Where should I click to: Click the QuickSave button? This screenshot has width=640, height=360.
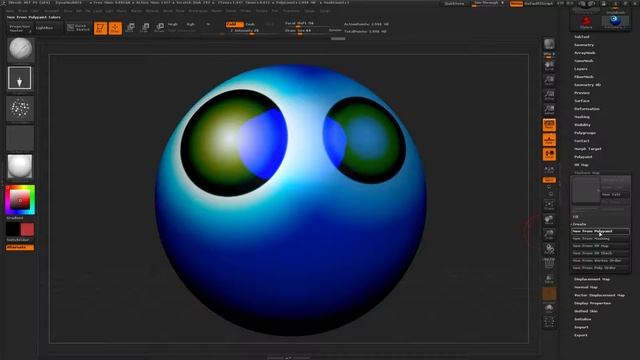point(454,4)
